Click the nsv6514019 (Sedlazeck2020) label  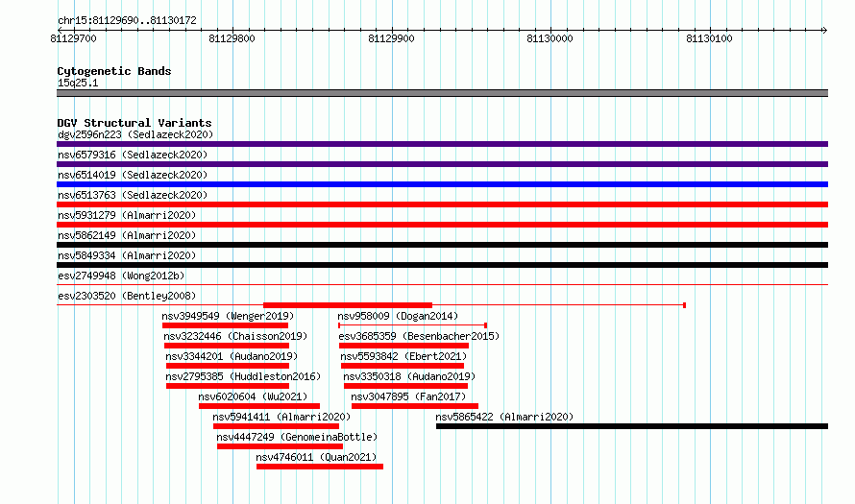(x=133, y=175)
